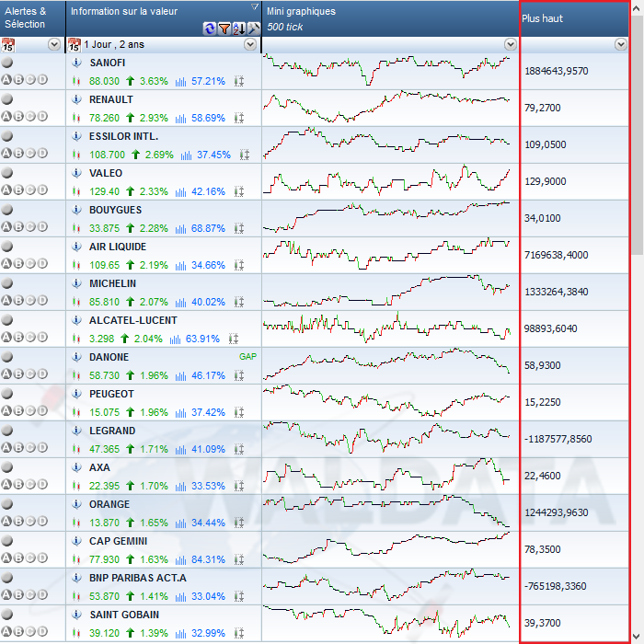The image size is (644, 644).
Task: Toggle the grey alert circle for MICHELIN
Action: 7,283
